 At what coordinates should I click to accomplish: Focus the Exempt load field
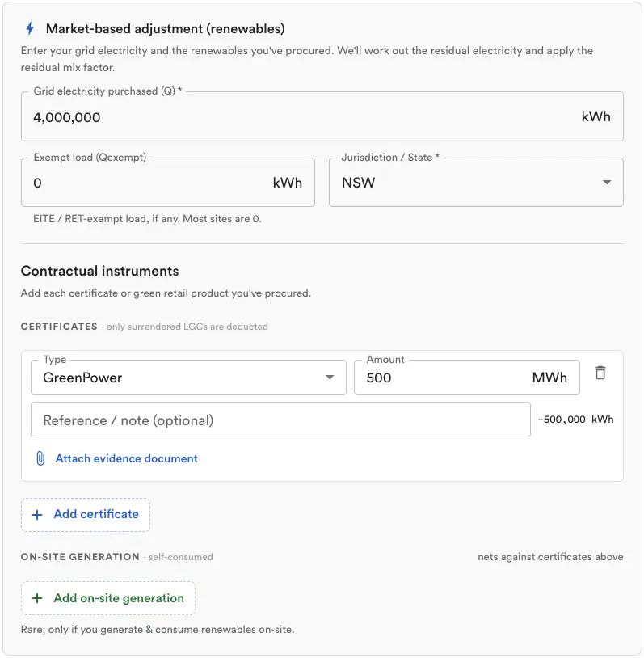point(168,182)
